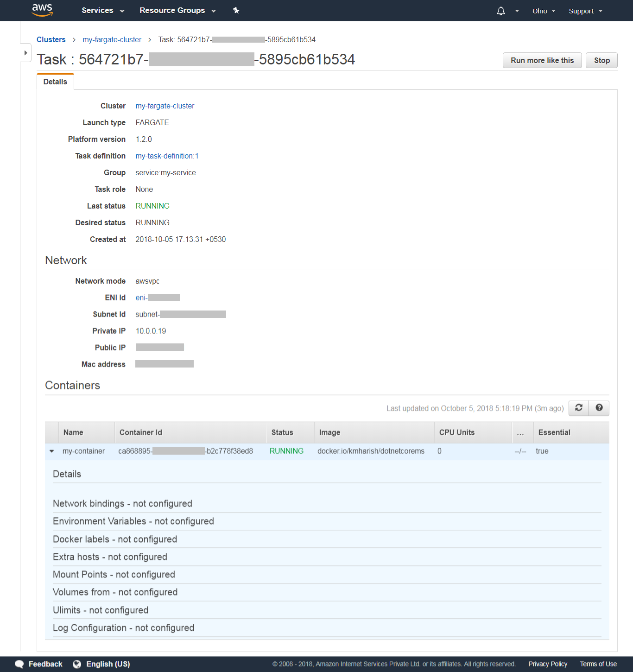Click the platform version 1.2.0 value

tap(144, 139)
